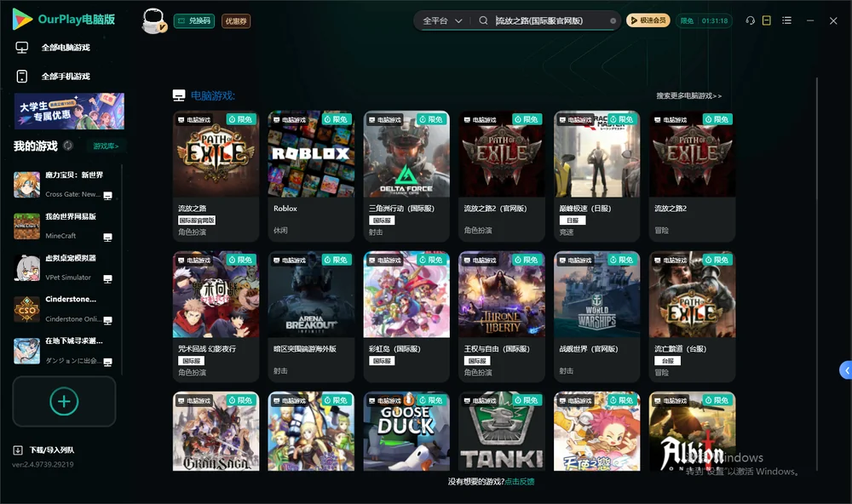Open the 暗区突围端游海外版 card
This screenshot has width=852, height=504.
pos(311,317)
